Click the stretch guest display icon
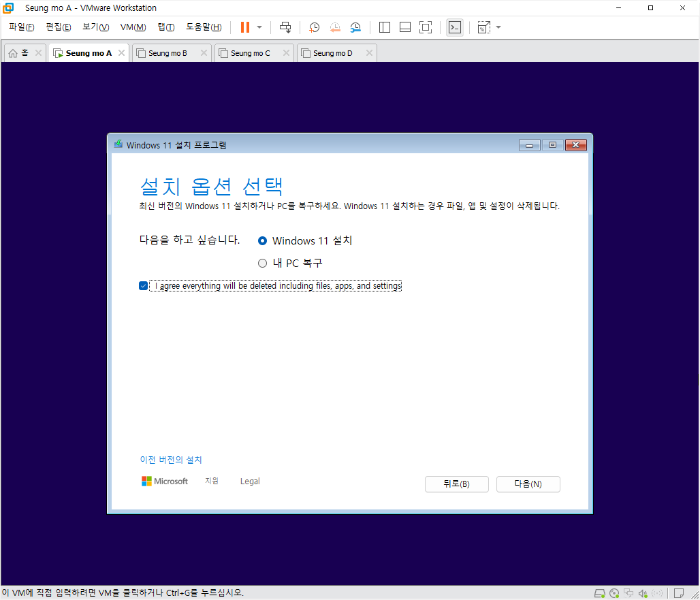The height and width of the screenshot is (600, 700). click(484, 27)
